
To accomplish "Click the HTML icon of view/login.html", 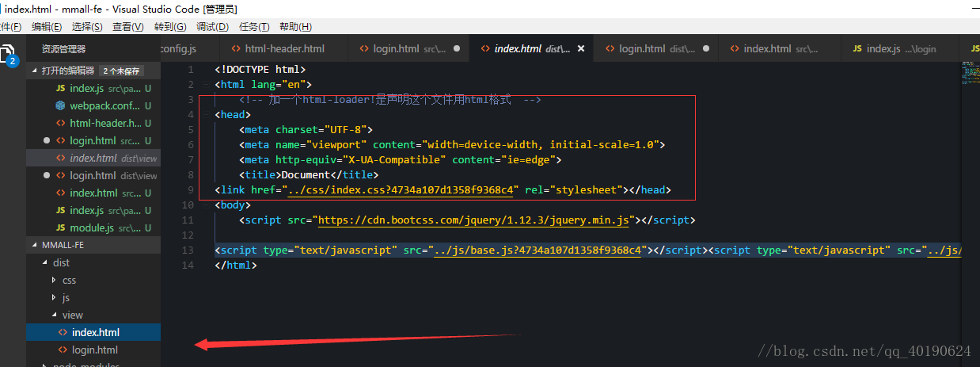I will tap(63, 350).
